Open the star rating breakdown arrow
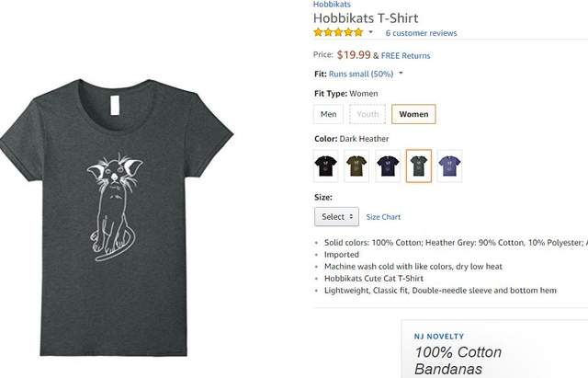The height and width of the screenshot is (378, 588). (371, 32)
